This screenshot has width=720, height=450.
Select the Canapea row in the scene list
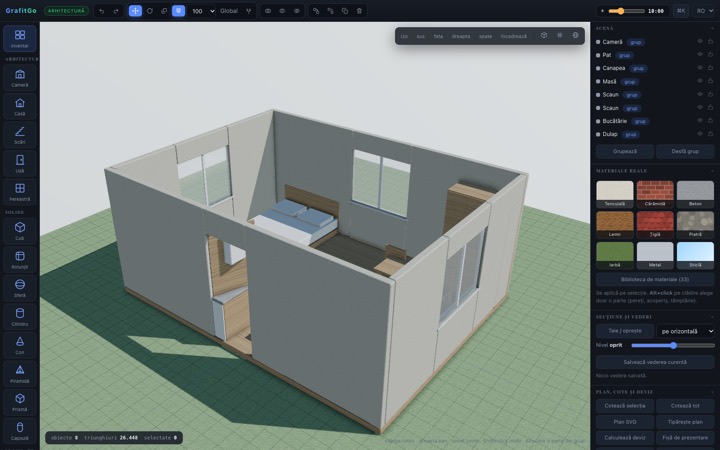coord(655,68)
